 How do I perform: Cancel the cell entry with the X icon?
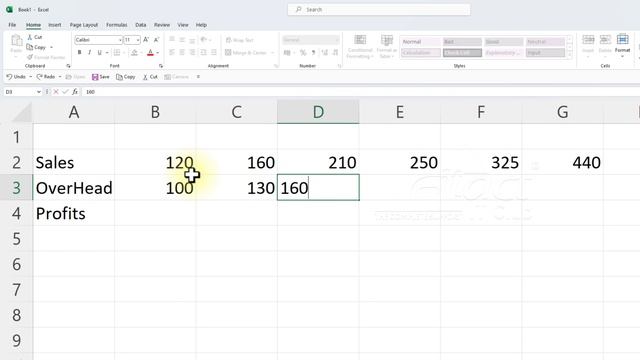click(x=56, y=92)
